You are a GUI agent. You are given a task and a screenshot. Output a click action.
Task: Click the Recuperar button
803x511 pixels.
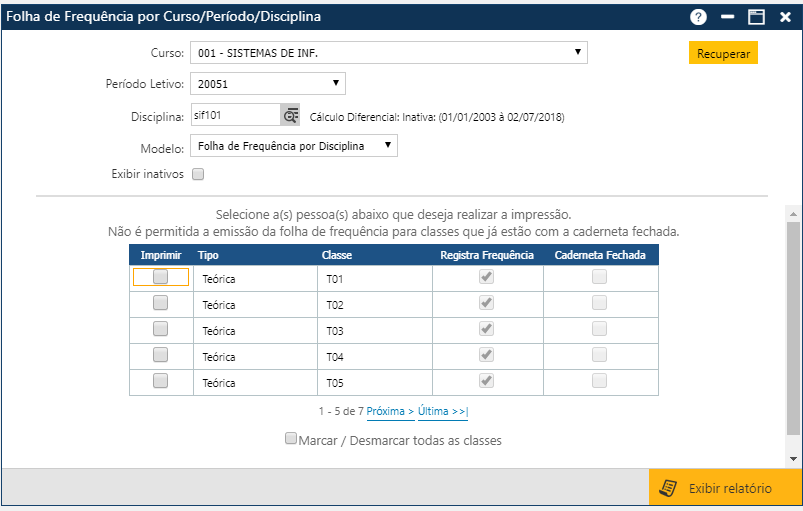click(723, 54)
